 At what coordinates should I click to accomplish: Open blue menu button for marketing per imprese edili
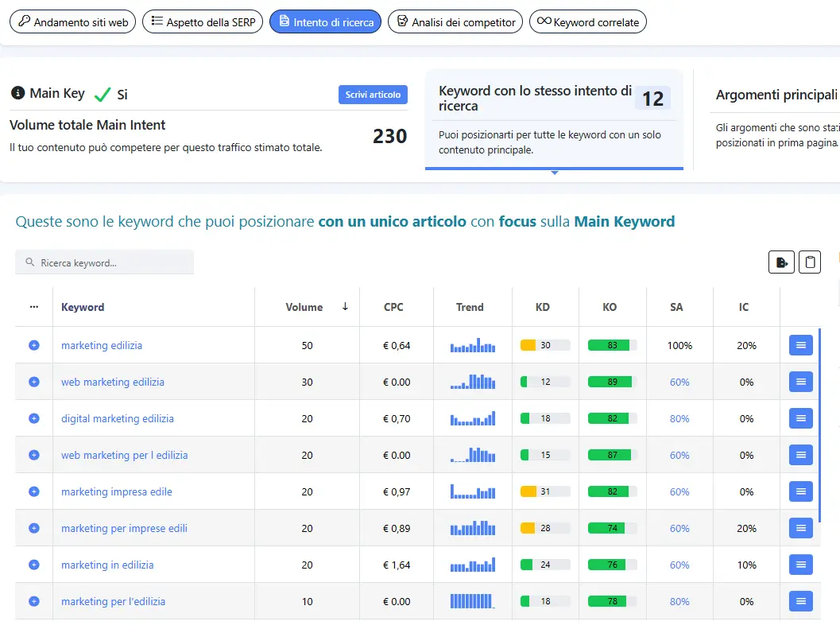[801, 528]
